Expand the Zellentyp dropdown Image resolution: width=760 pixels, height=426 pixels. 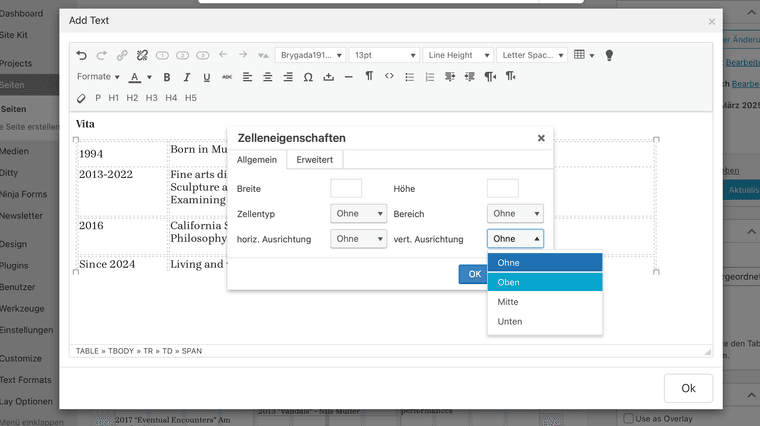click(358, 213)
